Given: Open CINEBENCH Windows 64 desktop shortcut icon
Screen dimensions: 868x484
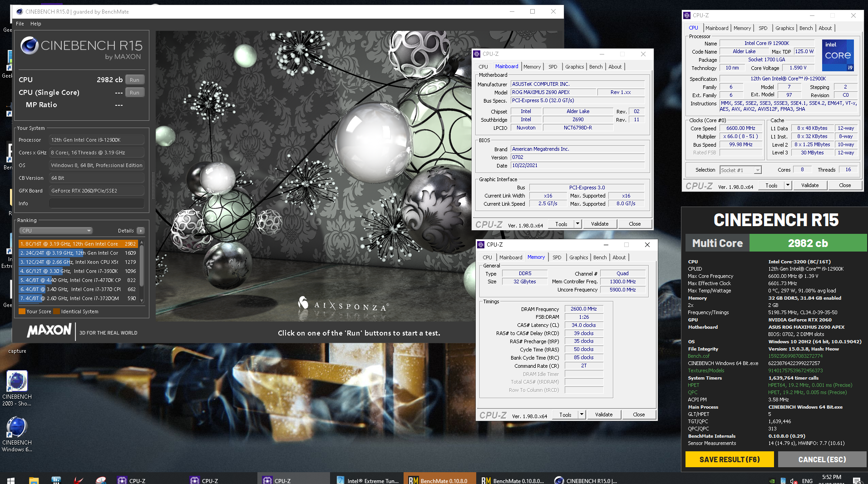Looking at the screenshot, I should (17, 434).
